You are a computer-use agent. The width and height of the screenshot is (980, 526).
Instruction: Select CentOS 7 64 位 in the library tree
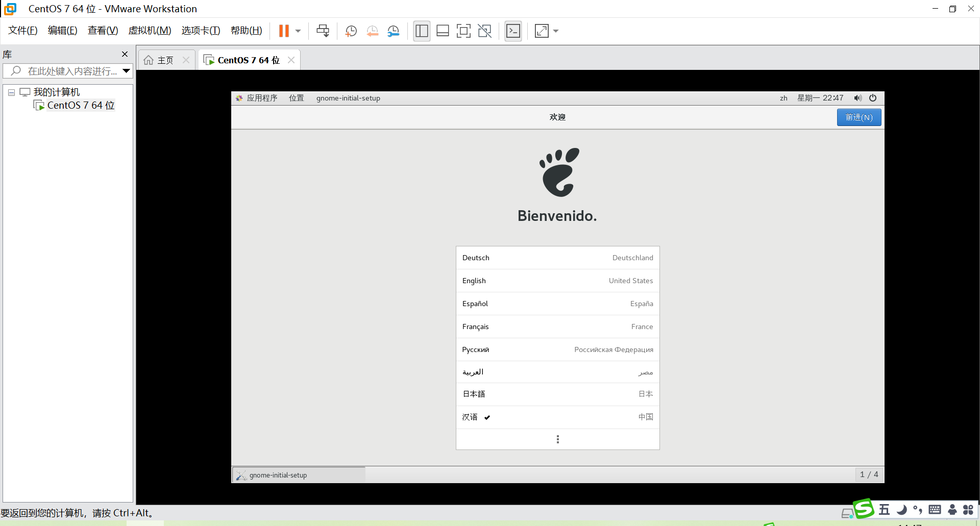tap(81, 106)
